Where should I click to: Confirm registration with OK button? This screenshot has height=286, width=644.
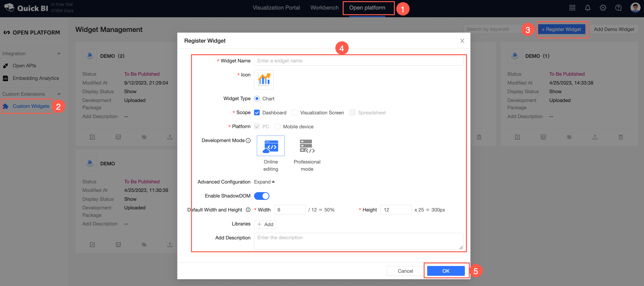click(x=446, y=271)
